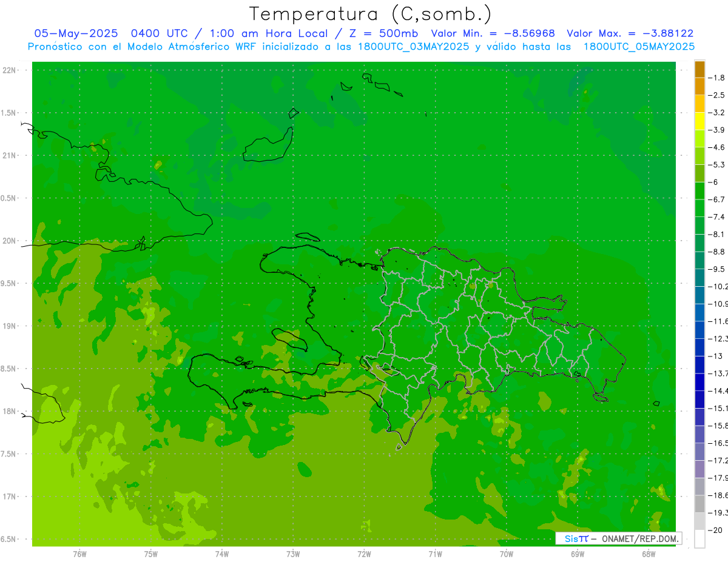728x562 pixels.
Task: Click the "19N" latitude label
Action: (9, 326)
